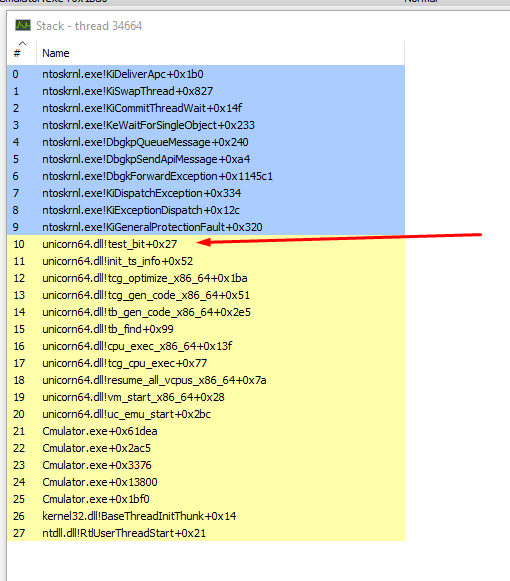The height and width of the screenshot is (581, 510).
Task: Select the tb_find+0x99 stack frame
Action: (x=206, y=329)
